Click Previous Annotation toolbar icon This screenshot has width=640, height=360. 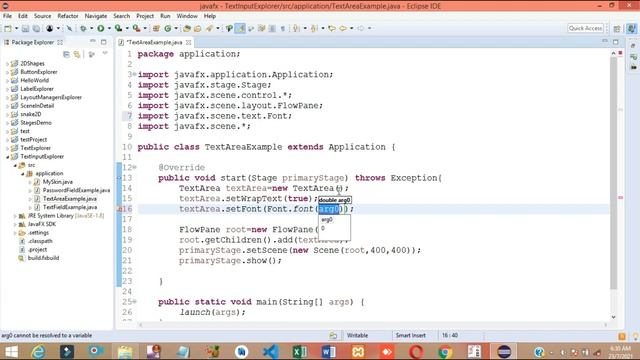(314, 28)
